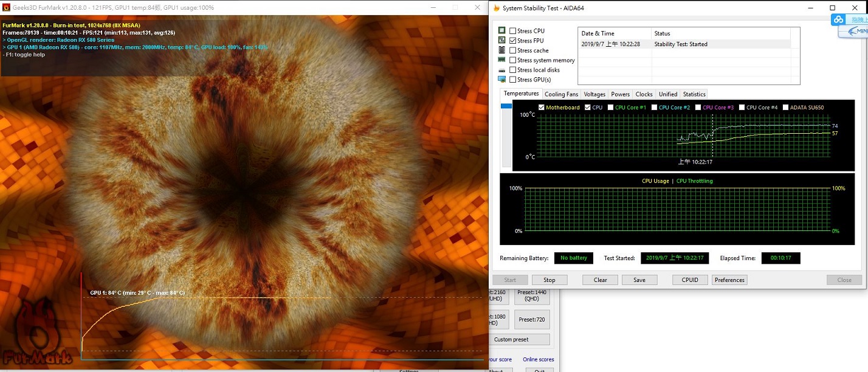868x372 pixels.
Task: Open the Statistics tab
Action: pos(694,94)
